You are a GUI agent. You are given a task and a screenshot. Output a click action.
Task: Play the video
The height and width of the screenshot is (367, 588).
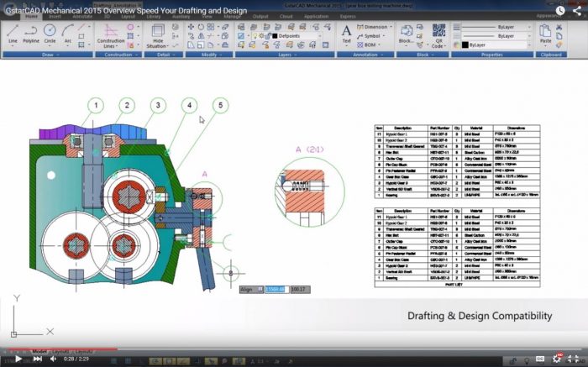coord(18,359)
